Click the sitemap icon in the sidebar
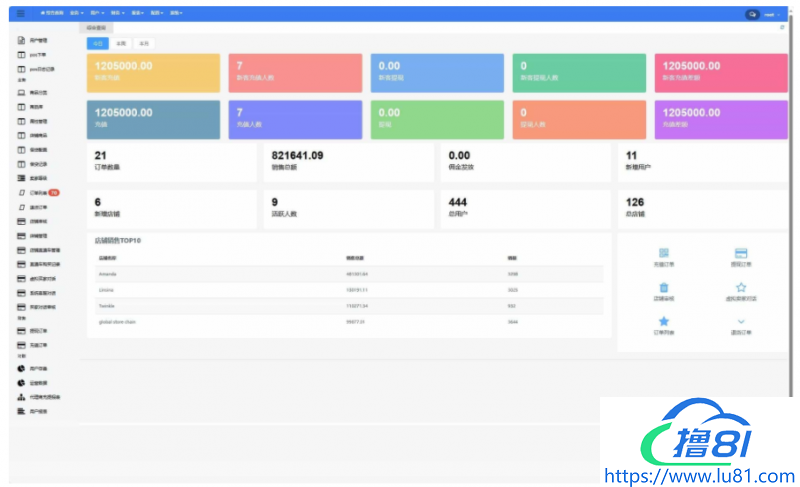Viewport: 800px width, 487px height. tap(21, 397)
